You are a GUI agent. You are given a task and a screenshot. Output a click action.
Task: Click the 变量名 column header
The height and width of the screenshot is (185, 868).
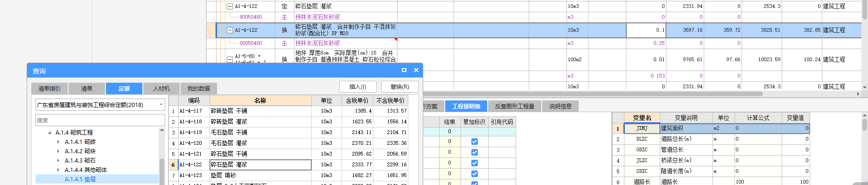tap(642, 118)
